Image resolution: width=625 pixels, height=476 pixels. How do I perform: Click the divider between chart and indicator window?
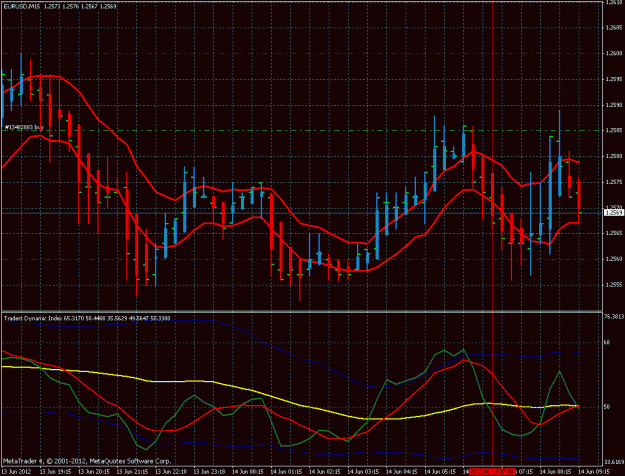(301, 311)
